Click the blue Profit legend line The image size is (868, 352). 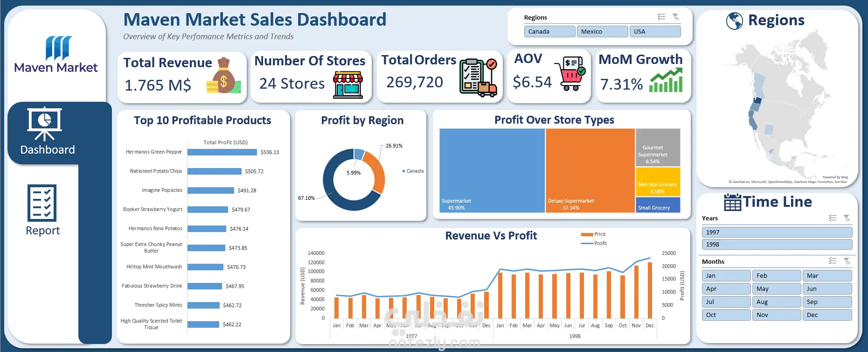pyautogui.click(x=587, y=243)
